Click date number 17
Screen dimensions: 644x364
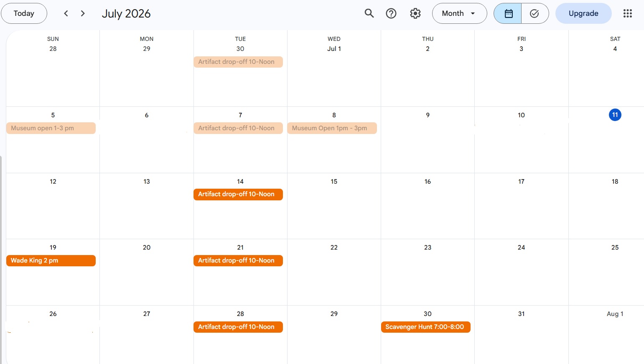[x=521, y=182]
